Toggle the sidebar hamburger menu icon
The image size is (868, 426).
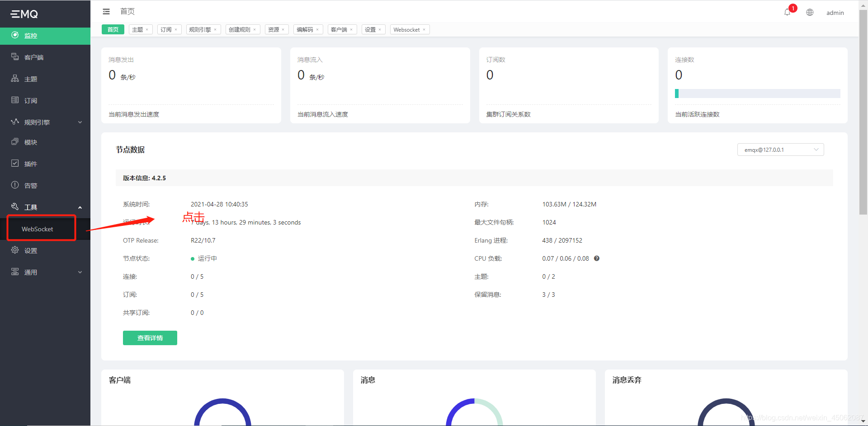click(106, 12)
